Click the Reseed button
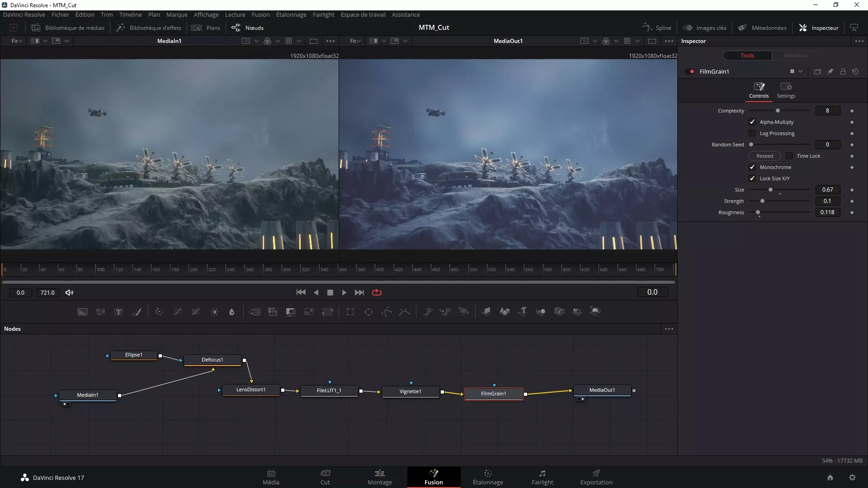Screen dimensions: 868x488 [764, 156]
